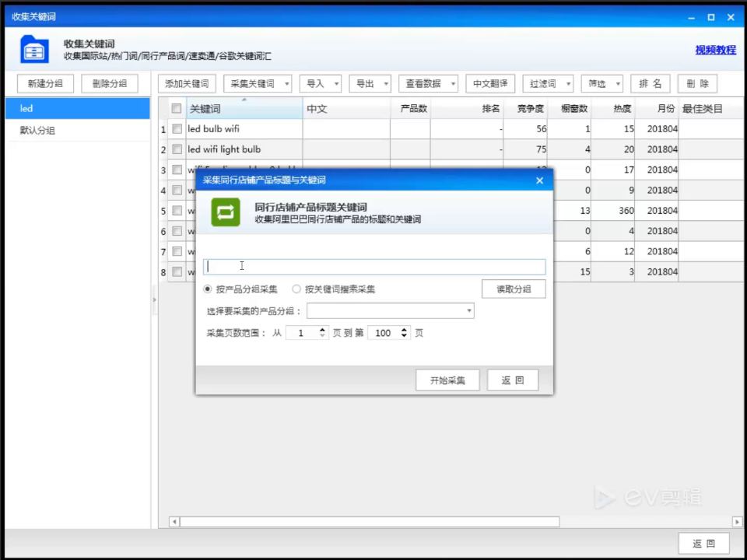747x560 pixels.
Task: Minimize the 收集关键词 window
Action: [x=691, y=17]
